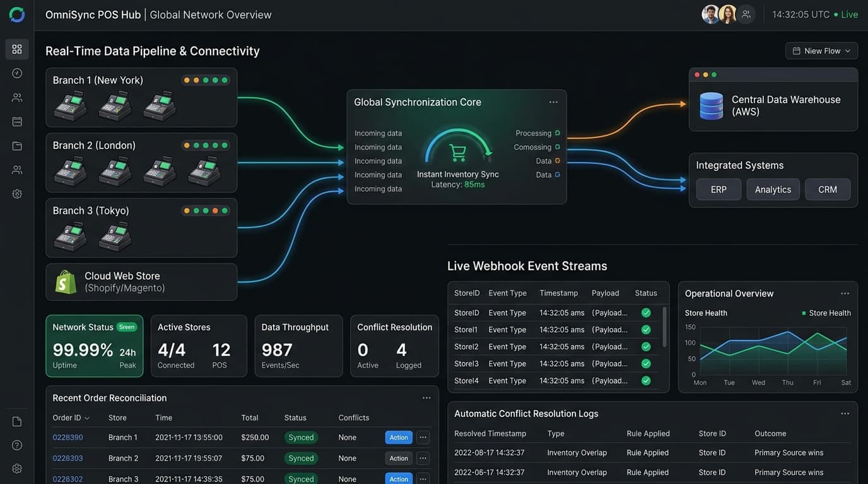
Task: Click the 987 Events/Sec throughput value
Action: 277,350
